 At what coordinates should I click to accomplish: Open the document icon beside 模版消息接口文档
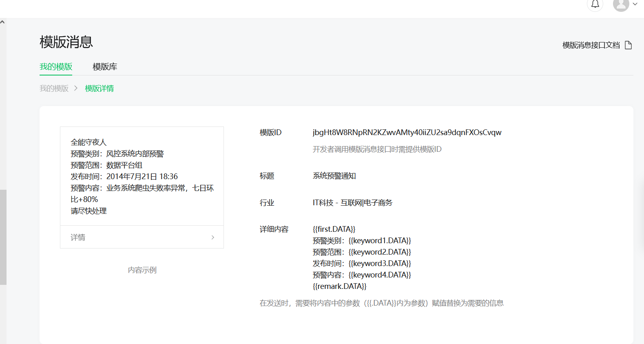pos(629,45)
